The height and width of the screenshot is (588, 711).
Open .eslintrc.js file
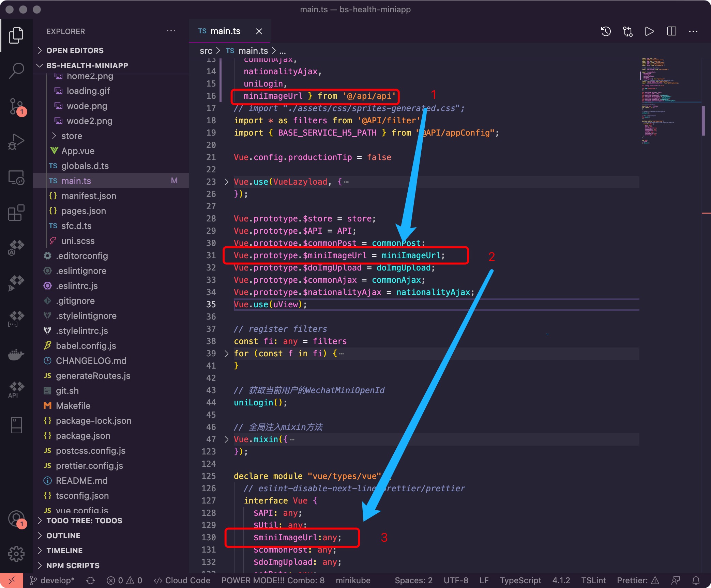[77, 286]
